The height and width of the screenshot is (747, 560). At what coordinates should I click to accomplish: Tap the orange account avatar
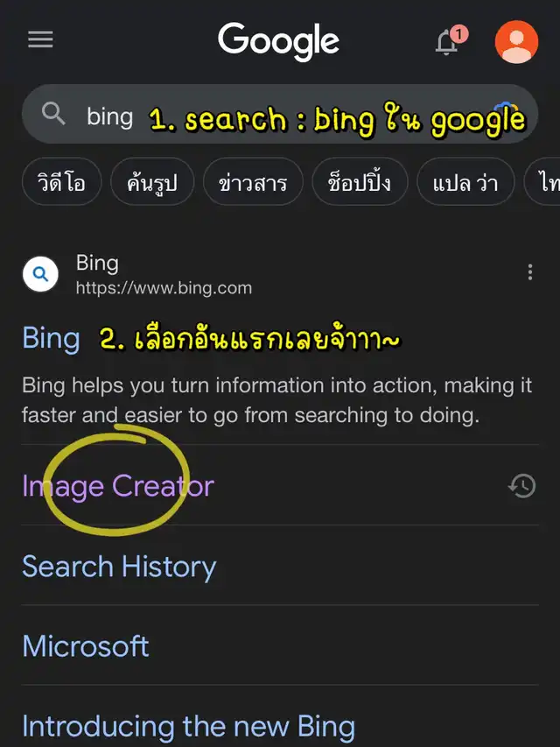coord(516,42)
